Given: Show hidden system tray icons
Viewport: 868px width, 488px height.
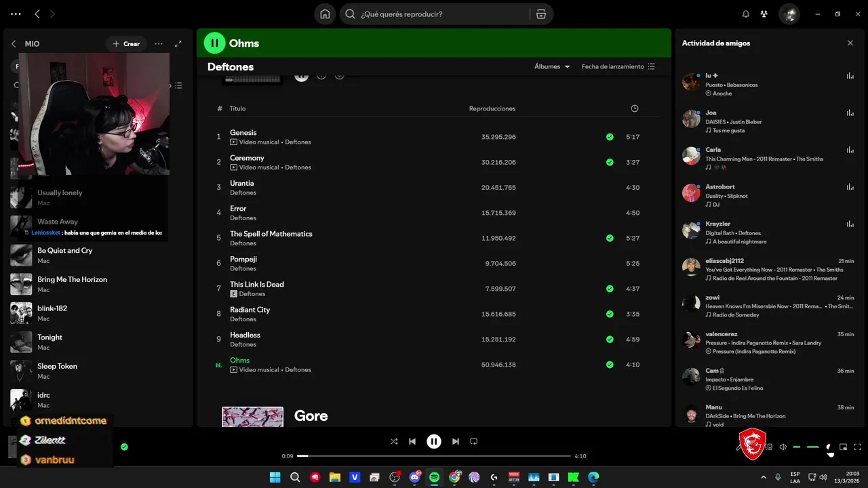Looking at the screenshot, I should (x=764, y=477).
